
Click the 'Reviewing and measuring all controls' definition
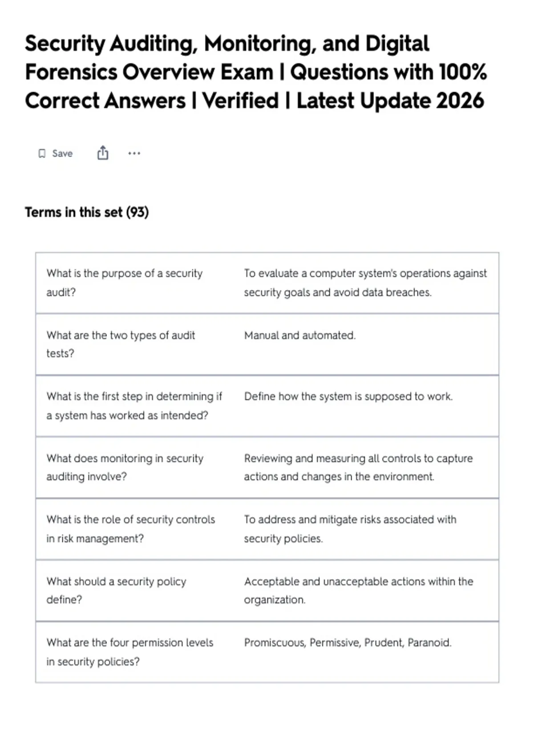point(358,467)
